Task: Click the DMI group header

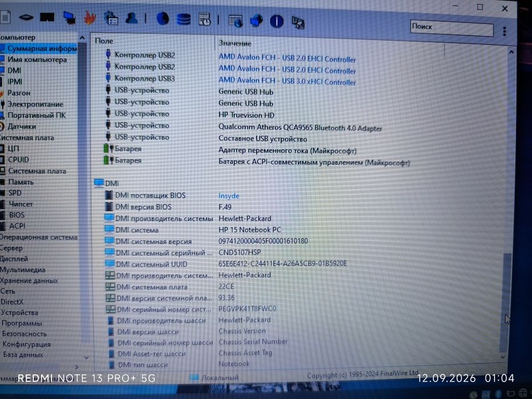Action: [x=107, y=183]
